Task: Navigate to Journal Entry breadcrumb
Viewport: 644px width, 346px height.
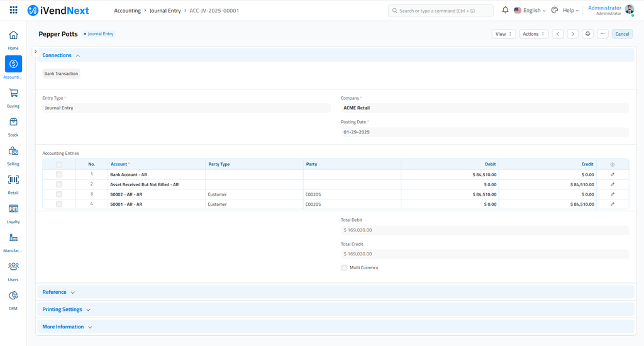Action: click(x=165, y=11)
